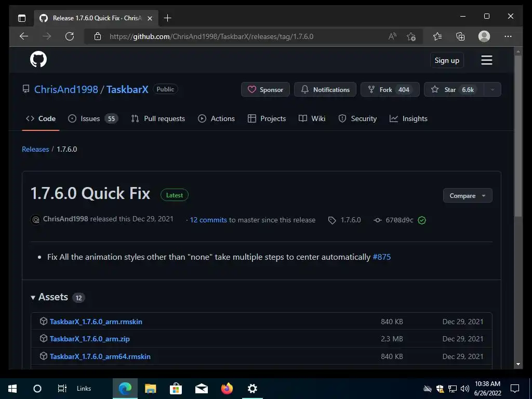Open the TaskbarX repository link
Screen dimensions: 532x399
(127, 89)
